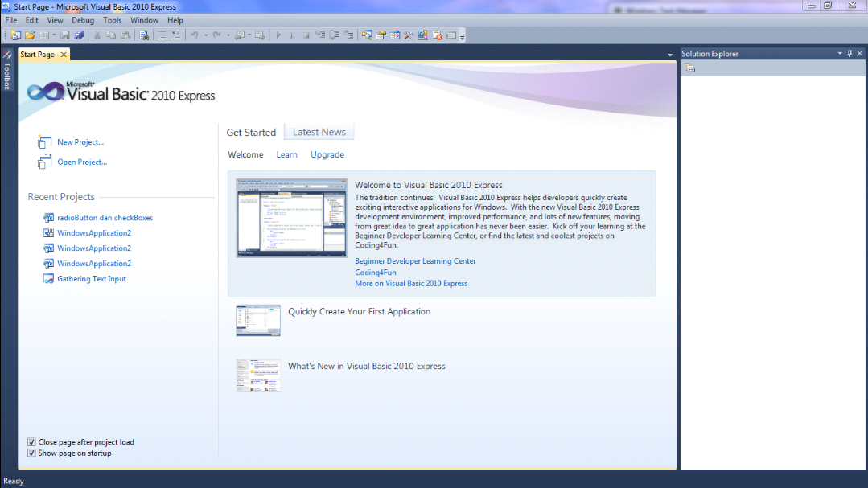Viewport: 868px width, 488px height.
Task: Open the Redo history dropdown arrow
Action: point(228,35)
